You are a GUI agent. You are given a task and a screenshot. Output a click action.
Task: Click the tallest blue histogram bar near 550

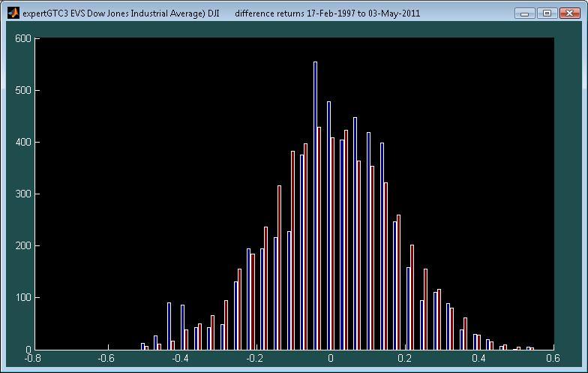pyautogui.click(x=315, y=206)
